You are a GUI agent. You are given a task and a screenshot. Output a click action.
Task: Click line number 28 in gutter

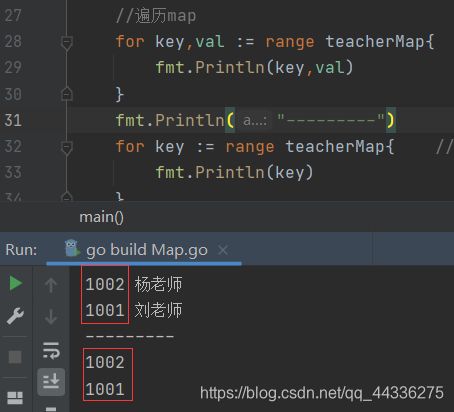click(13, 41)
